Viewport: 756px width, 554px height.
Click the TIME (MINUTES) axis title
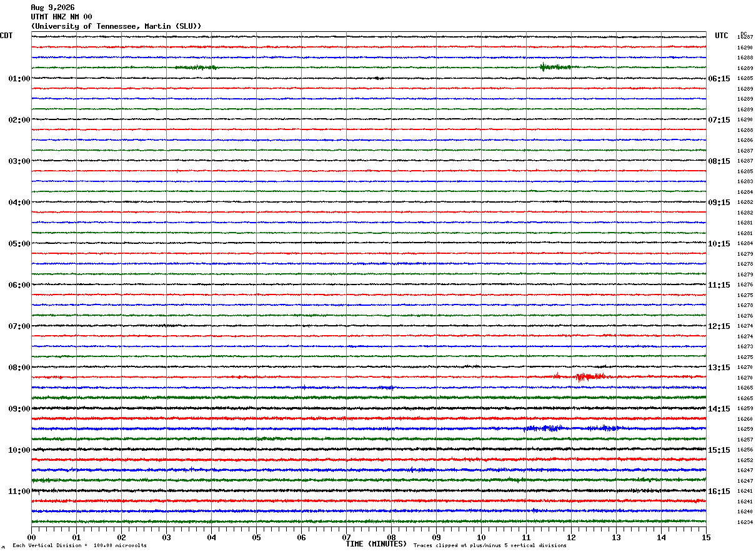click(376, 544)
